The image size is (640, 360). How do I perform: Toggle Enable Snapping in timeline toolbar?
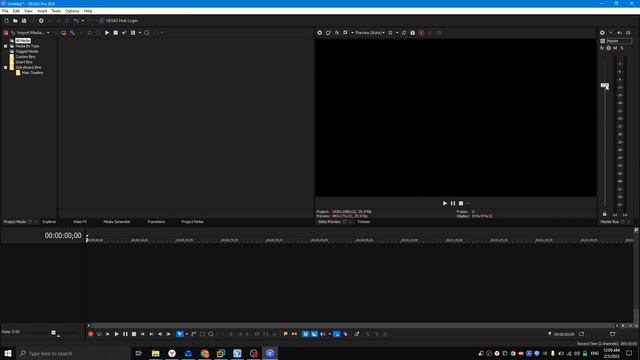[305, 334]
